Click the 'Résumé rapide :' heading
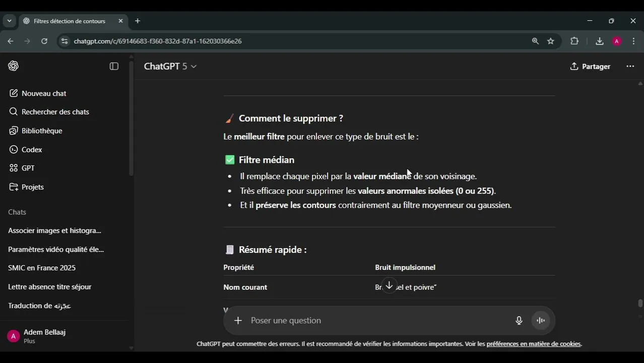644x363 pixels. (x=273, y=250)
